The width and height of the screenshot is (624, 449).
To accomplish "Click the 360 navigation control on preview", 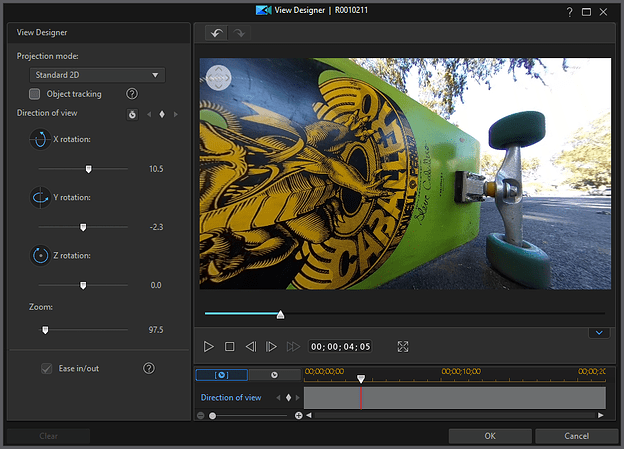I will pos(218,78).
